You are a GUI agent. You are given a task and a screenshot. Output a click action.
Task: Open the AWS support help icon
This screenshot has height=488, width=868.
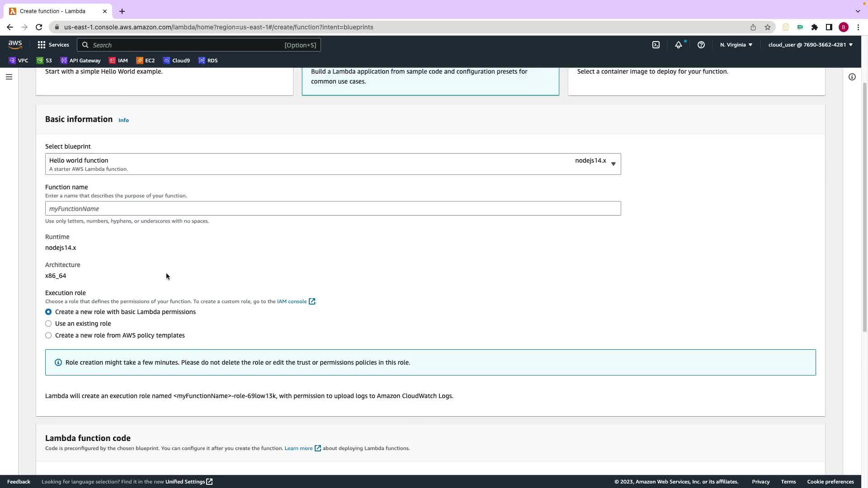701,45
